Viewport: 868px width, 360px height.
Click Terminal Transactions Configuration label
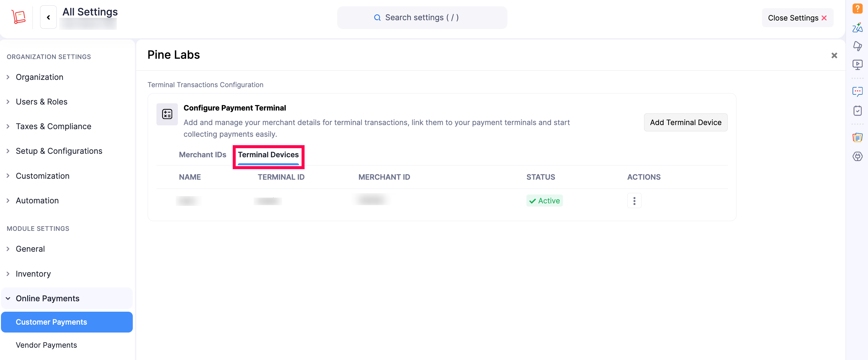(205, 85)
